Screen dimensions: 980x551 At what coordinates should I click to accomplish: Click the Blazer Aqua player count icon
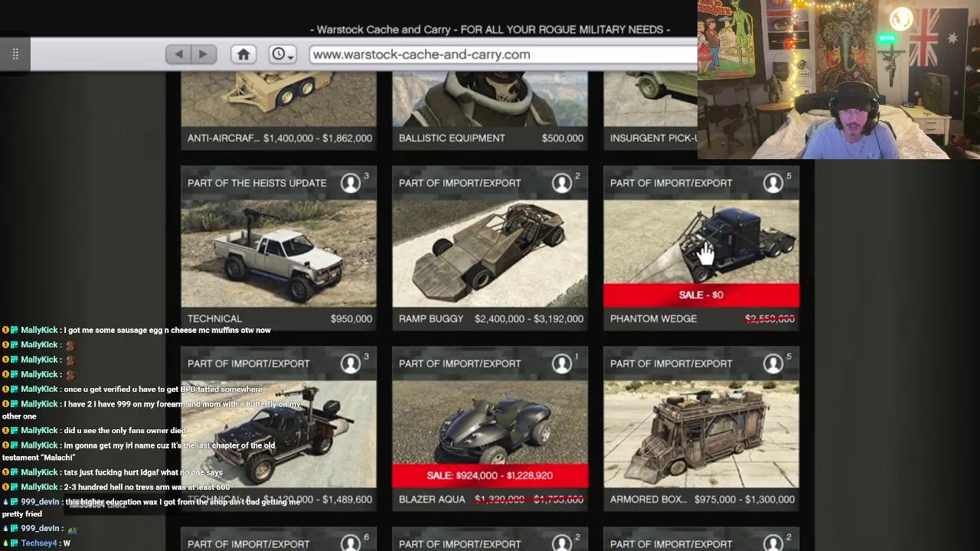pyautogui.click(x=562, y=364)
